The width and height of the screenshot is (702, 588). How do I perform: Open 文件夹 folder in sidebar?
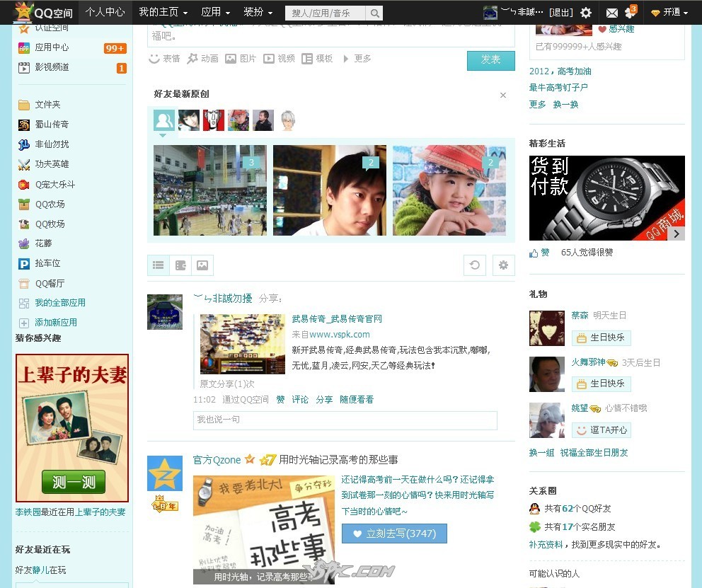[40, 105]
